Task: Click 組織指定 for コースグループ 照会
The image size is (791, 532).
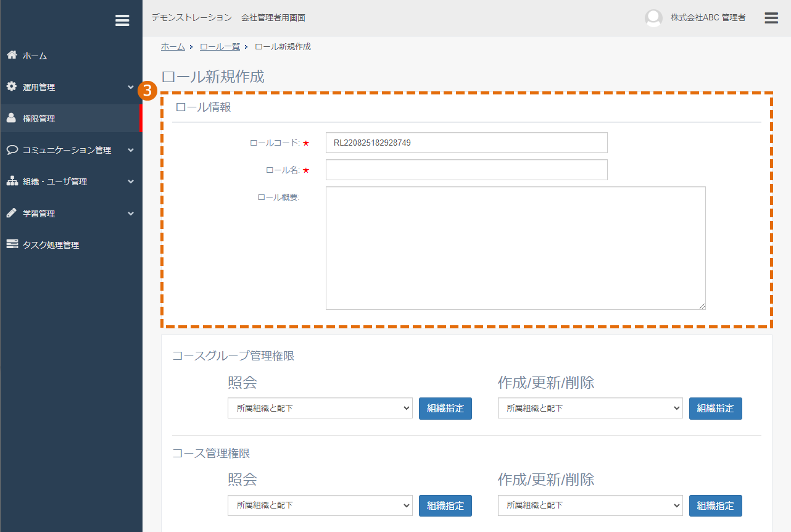Action: (445, 409)
